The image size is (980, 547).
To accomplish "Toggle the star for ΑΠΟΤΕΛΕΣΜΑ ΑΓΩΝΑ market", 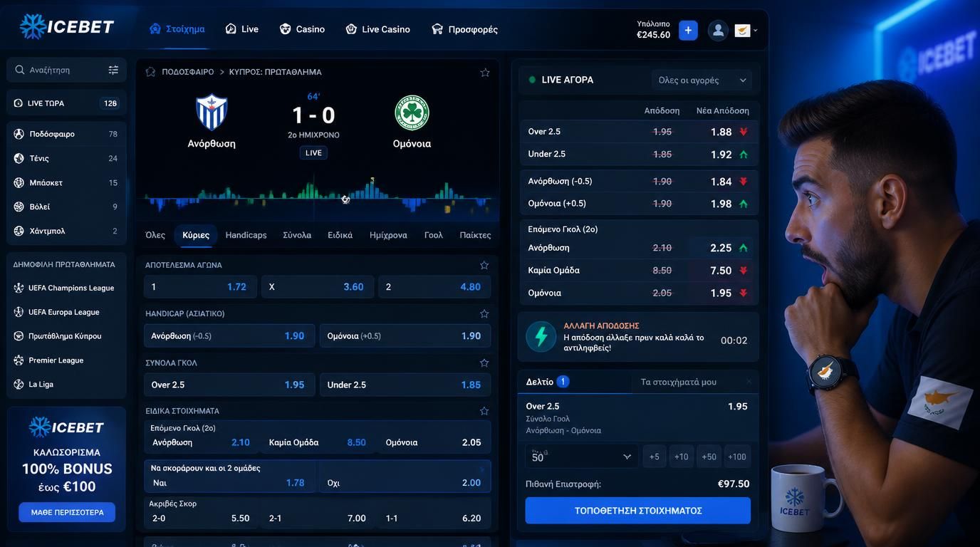I will pyautogui.click(x=484, y=265).
